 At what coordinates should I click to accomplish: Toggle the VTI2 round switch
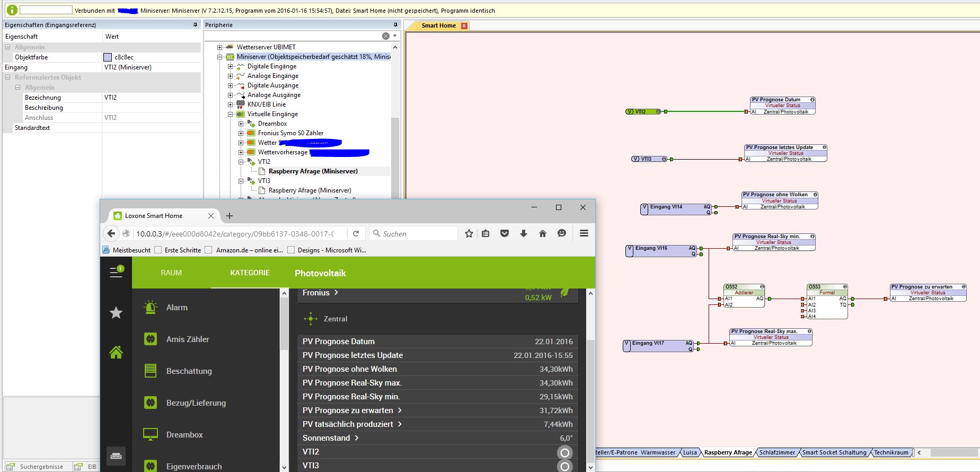point(564,452)
